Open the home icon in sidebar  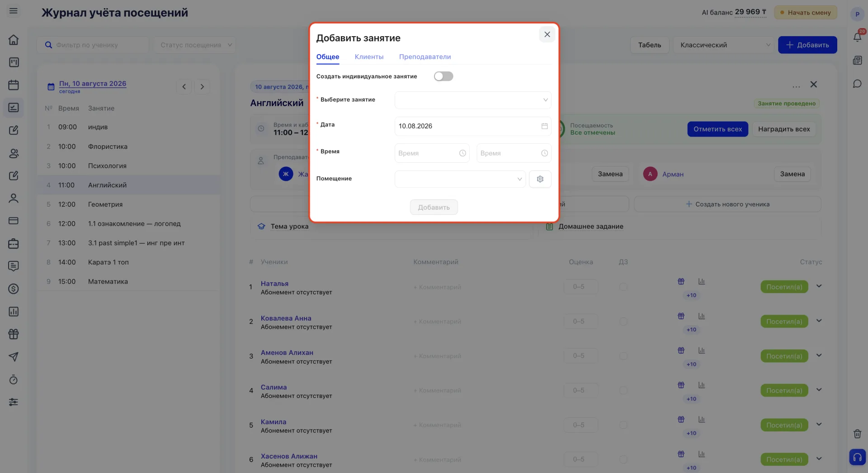[x=14, y=40]
